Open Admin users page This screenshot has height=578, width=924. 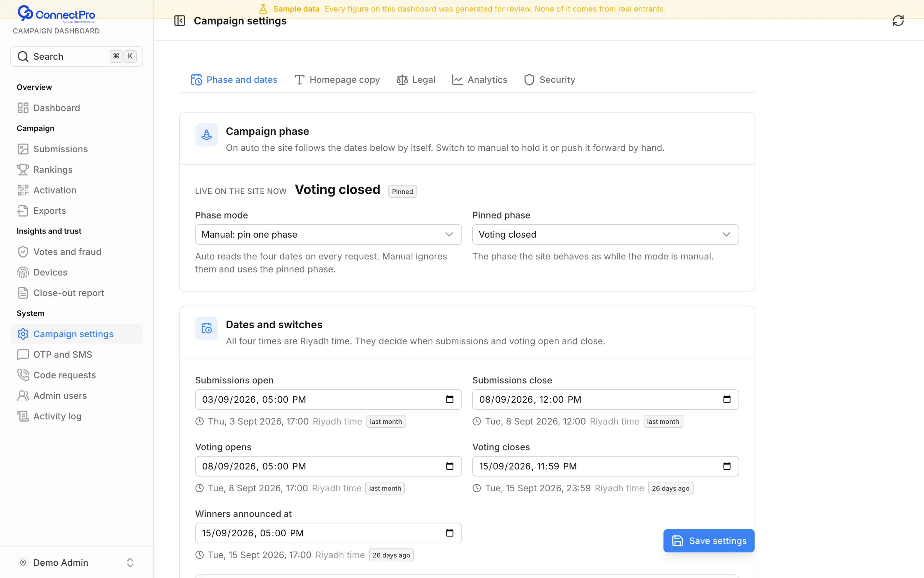click(x=77, y=396)
